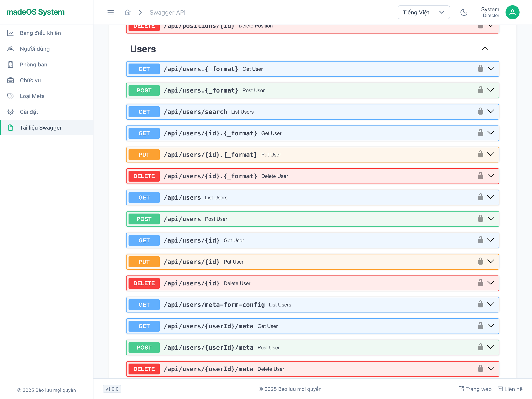Screen dimensions: 532x399
Task: Expand GET /api/users/meta-form-config chevron
Action: 491,304
